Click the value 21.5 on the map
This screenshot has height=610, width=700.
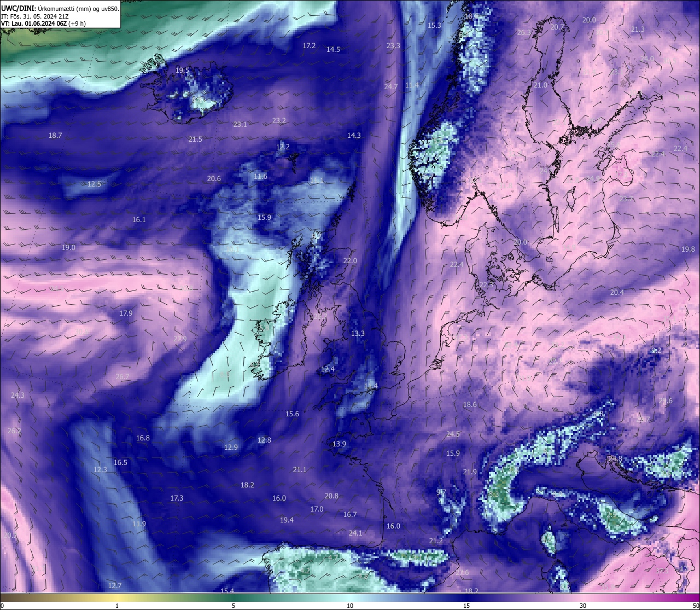[x=195, y=140]
